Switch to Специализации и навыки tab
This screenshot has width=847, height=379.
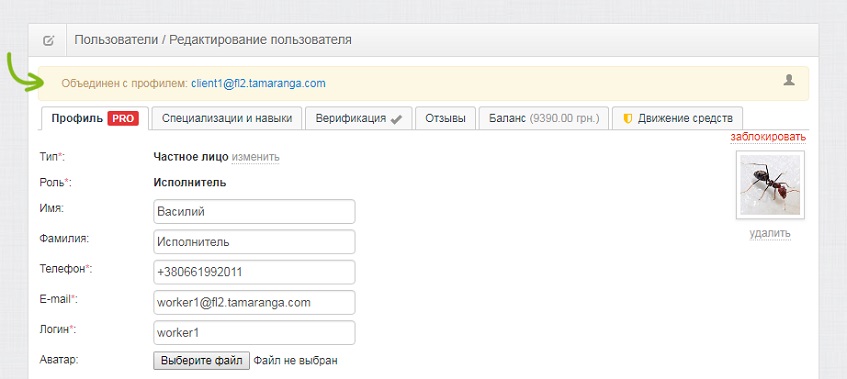click(227, 119)
